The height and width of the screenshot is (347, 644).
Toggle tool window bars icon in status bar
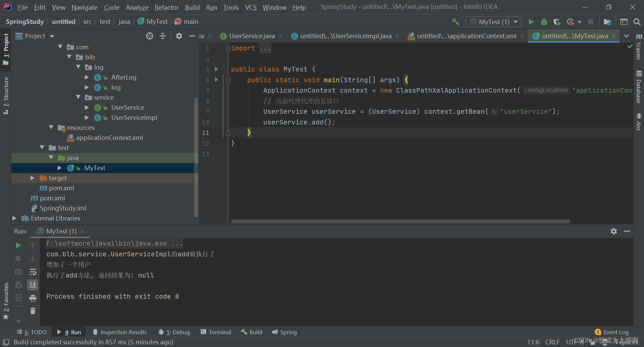[x=6, y=342]
